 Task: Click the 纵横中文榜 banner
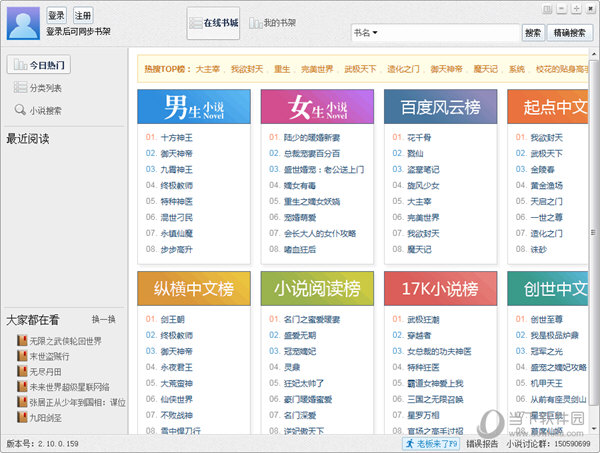click(194, 288)
